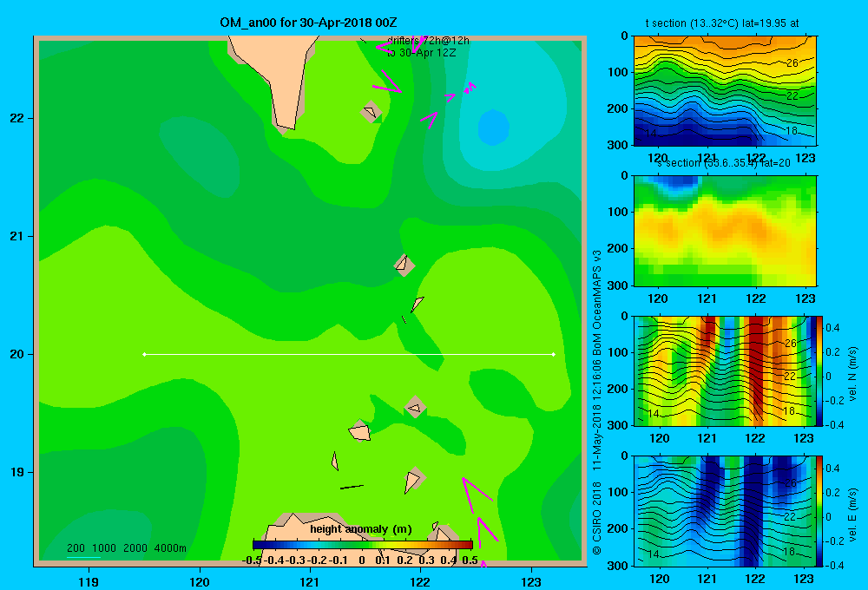Click the '0.4' tick on vel. N scale
Viewport: 868px width, 590px height.
[x=832, y=328]
